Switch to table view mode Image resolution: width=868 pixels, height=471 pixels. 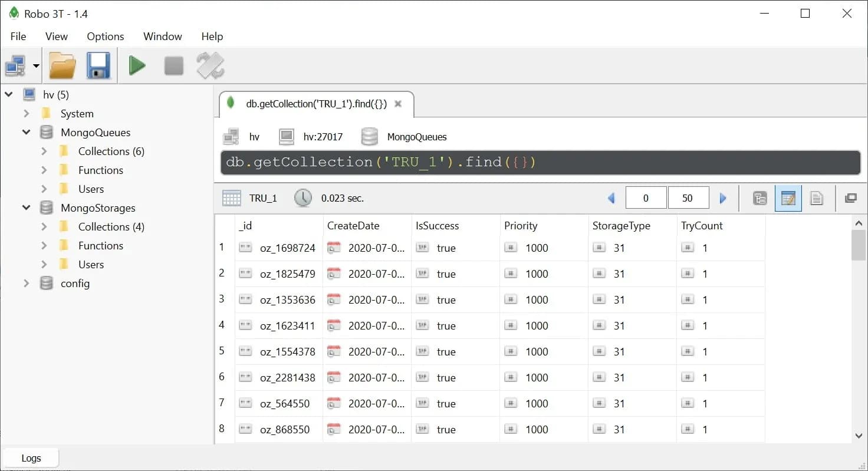click(x=788, y=198)
